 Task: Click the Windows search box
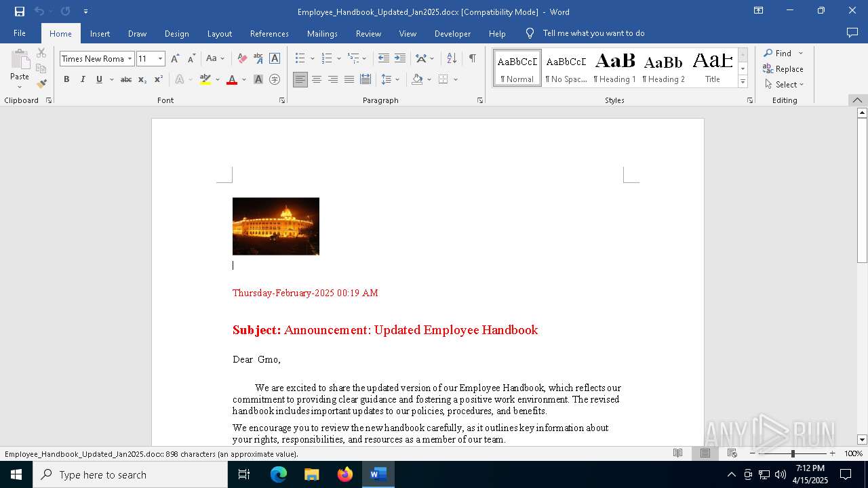130,474
